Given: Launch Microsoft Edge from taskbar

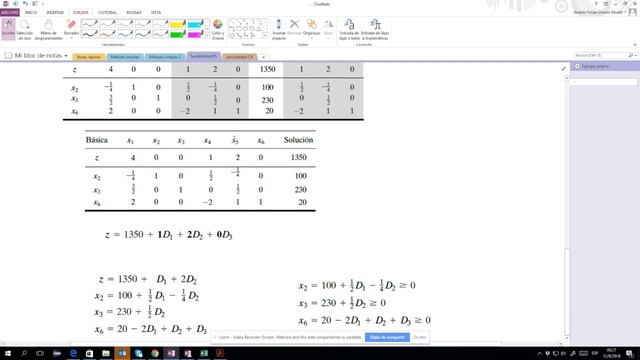Looking at the screenshot, I should point(73,353).
